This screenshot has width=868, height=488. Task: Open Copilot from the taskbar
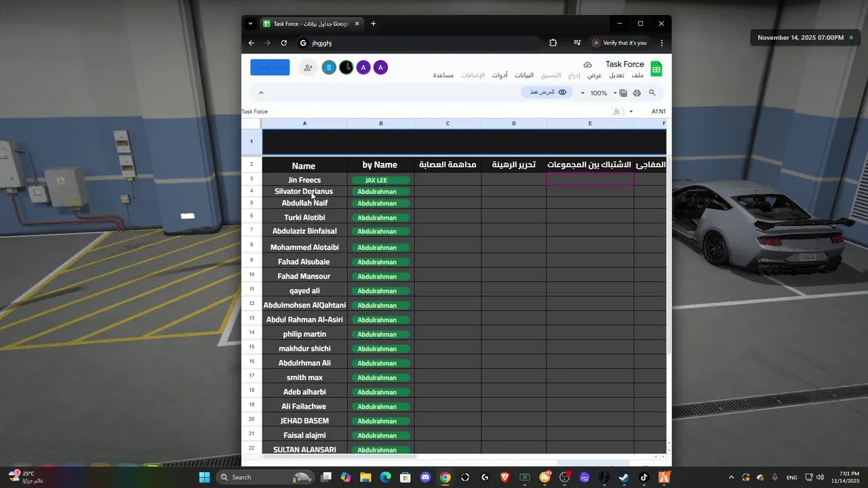tap(346, 477)
